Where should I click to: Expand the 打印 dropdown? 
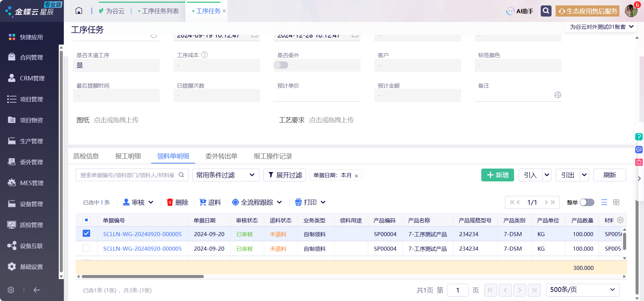[323, 202]
